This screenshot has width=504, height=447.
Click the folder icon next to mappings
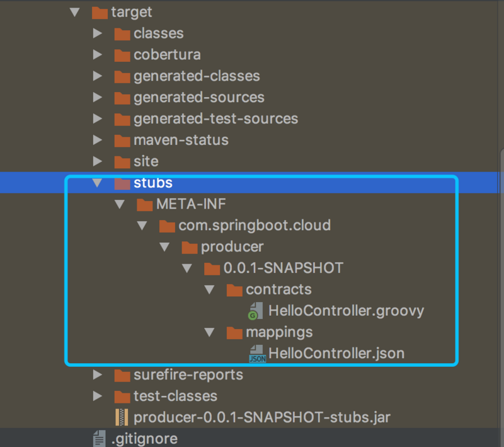point(234,332)
